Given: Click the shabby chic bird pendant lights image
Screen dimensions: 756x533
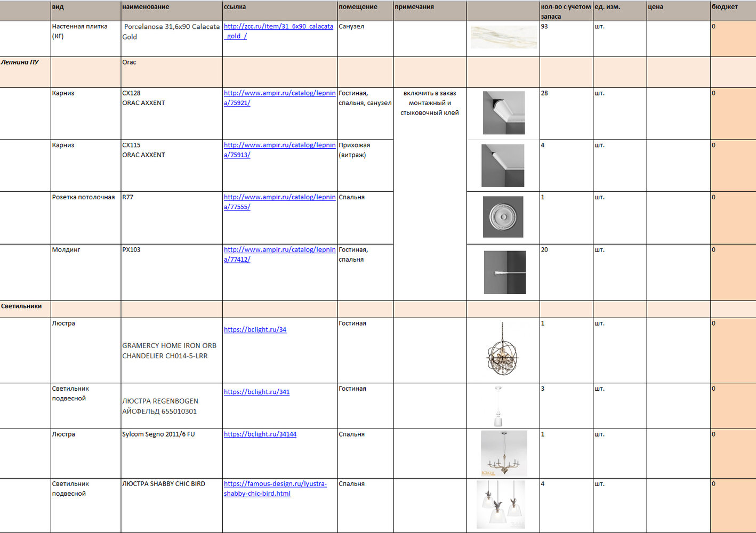Looking at the screenshot, I should point(501,504).
